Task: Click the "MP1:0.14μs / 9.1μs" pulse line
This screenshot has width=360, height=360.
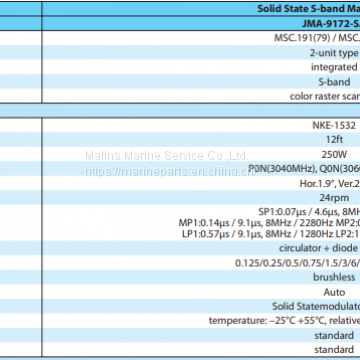Action: 269,223
